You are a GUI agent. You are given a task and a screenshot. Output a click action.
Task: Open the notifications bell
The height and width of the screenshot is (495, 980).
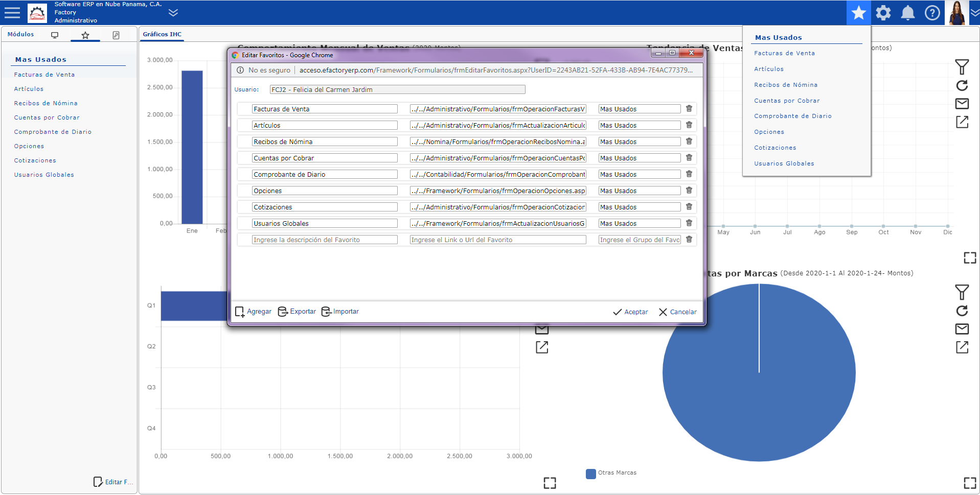click(907, 13)
